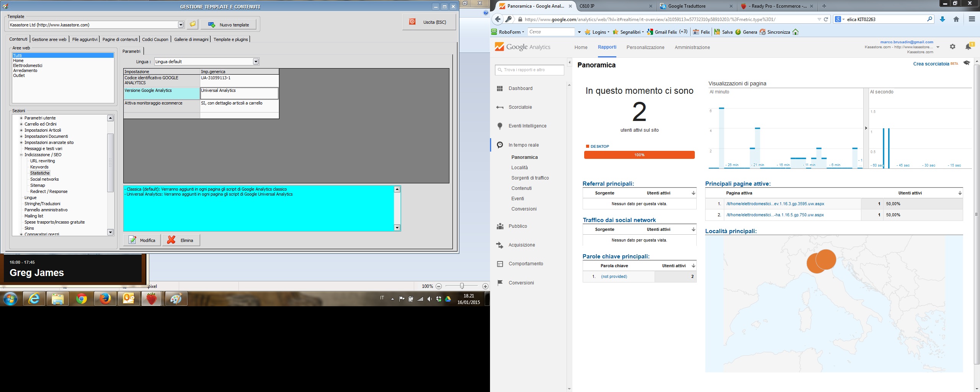Screen dimensions: 980x392
Task: Click the Nuovo template button
Action: tap(228, 25)
